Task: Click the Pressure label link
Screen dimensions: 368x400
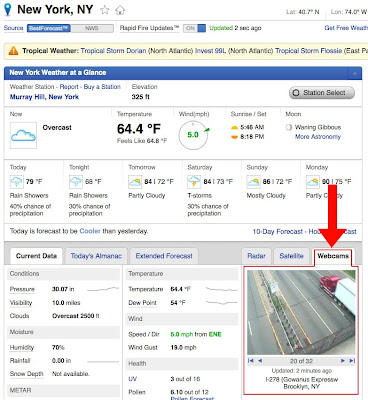Action: [x=22, y=289]
